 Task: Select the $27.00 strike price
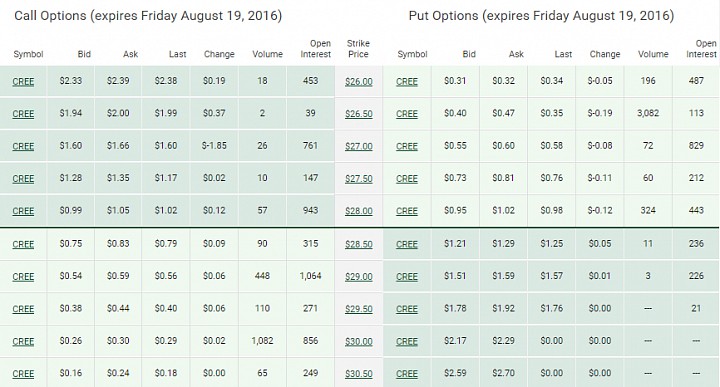coord(359,146)
